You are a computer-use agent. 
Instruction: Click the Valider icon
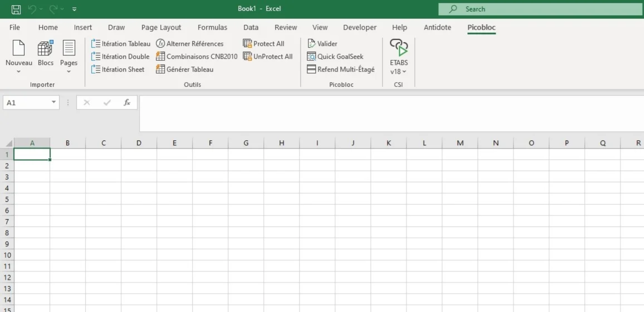(311, 43)
